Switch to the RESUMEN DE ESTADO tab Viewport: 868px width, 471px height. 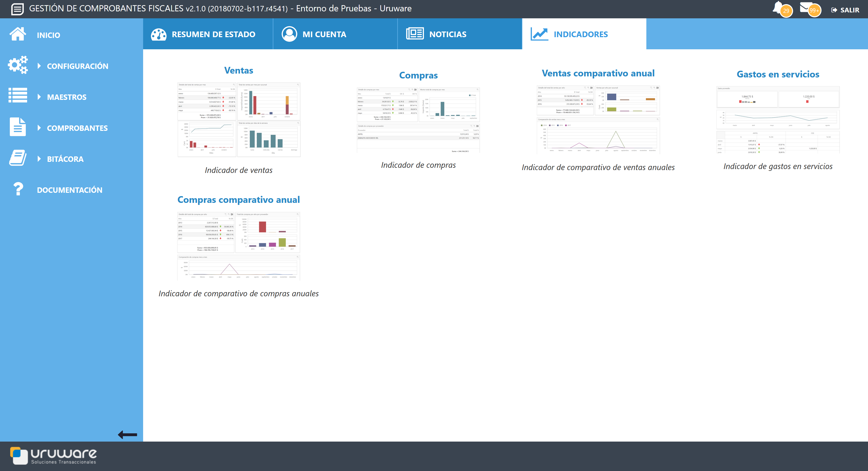pos(207,34)
